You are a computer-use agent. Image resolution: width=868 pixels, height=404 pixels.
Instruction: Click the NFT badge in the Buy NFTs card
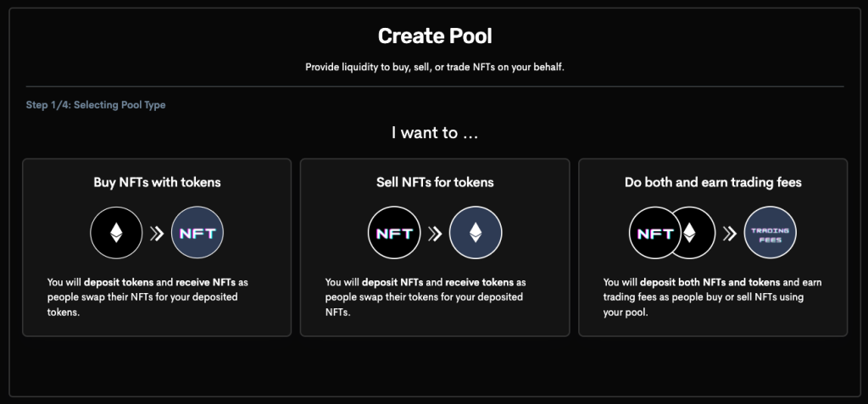198,232
